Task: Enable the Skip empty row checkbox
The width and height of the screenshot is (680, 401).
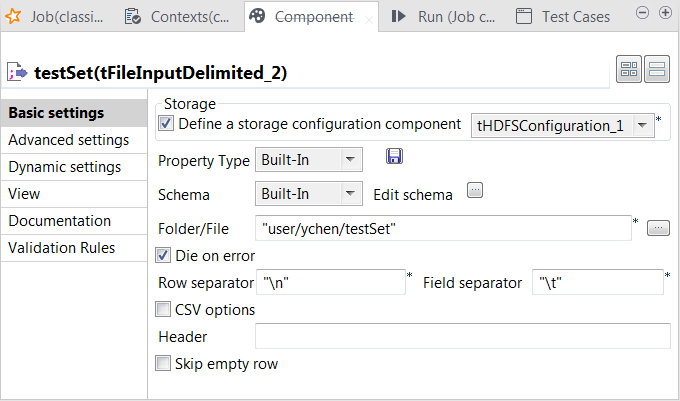Action: 164,364
